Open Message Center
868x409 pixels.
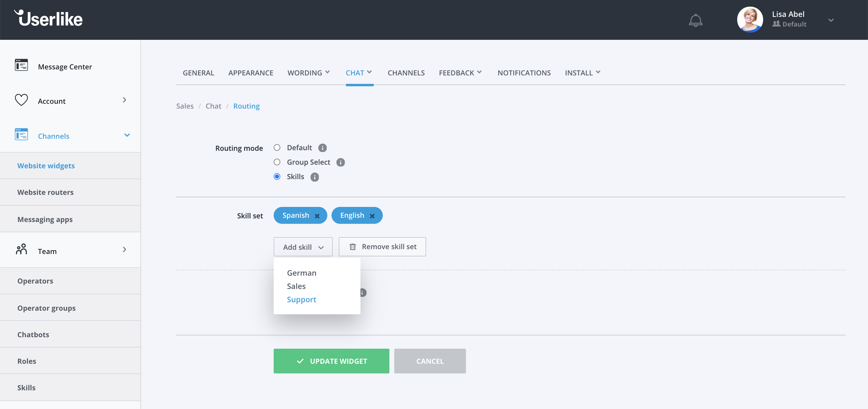coord(65,67)
